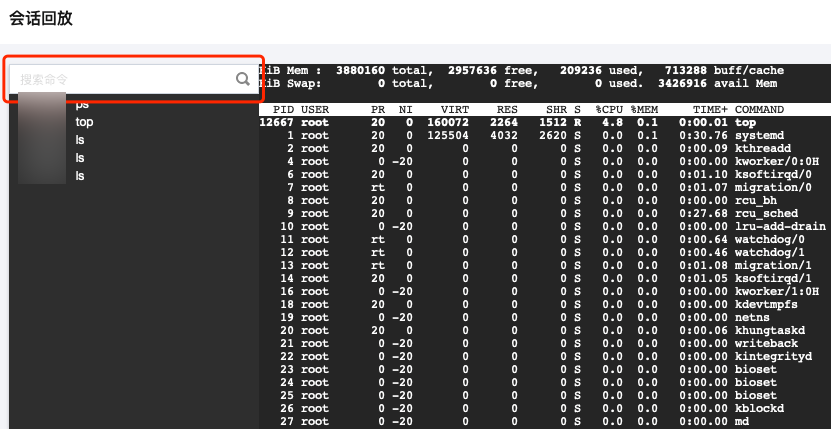Click the kblockd process name

[759, 408]
